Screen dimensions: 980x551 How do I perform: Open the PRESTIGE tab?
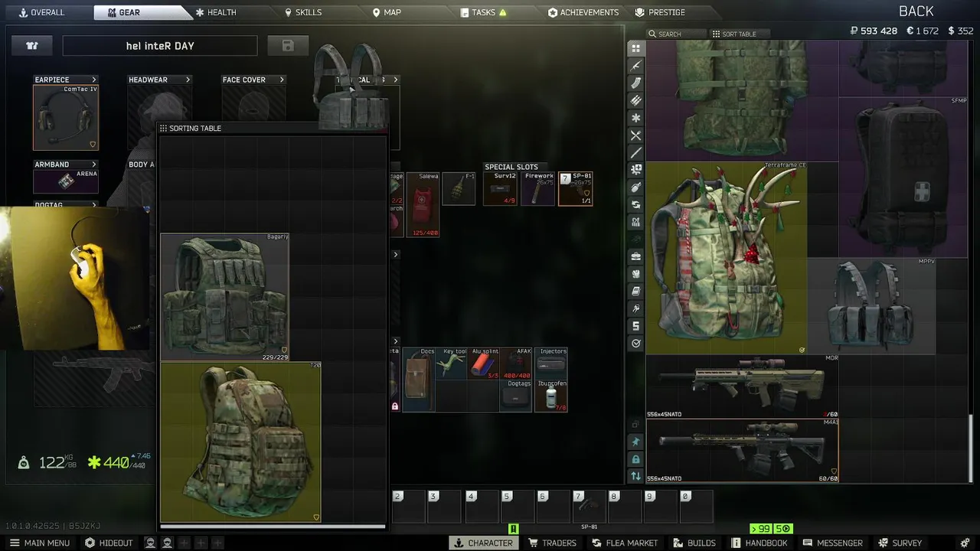[x=660, y=12]
